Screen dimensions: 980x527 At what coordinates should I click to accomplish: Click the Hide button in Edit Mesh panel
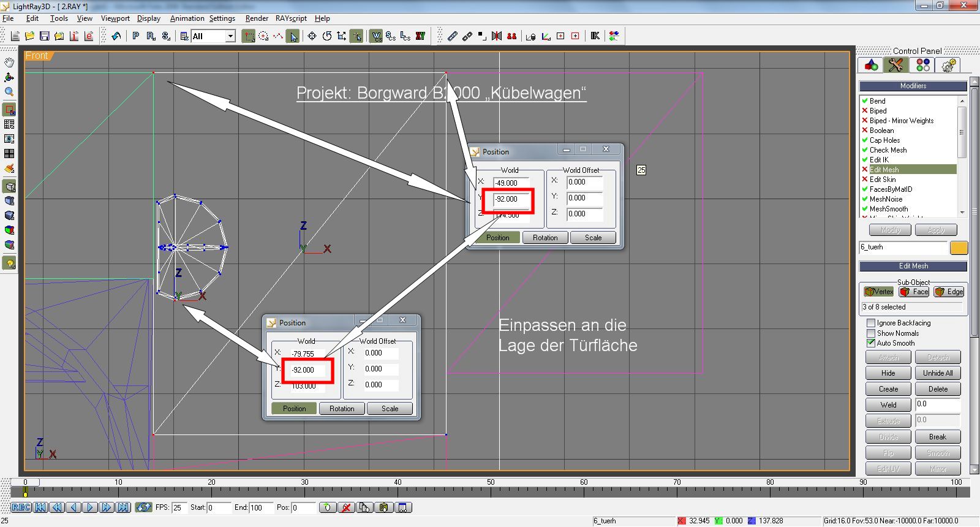click(x=888, y=373)
